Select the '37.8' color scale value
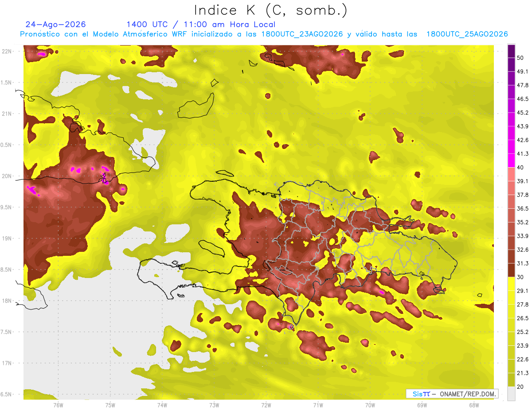The height and width of the screenshot is (411, 532). (x=522, y=195)
